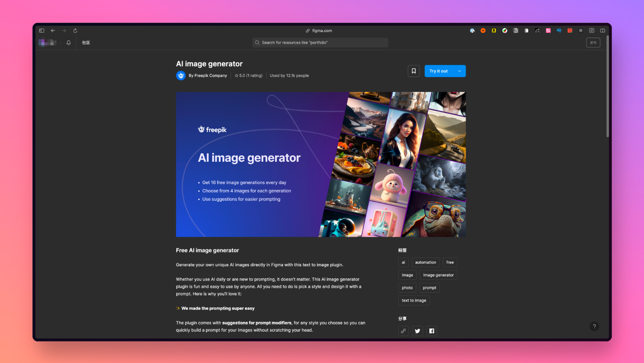The width and height of the screenshot is (644, 363).
Task: Open the blue brain extension icon
Action: (x=559, y=31)
